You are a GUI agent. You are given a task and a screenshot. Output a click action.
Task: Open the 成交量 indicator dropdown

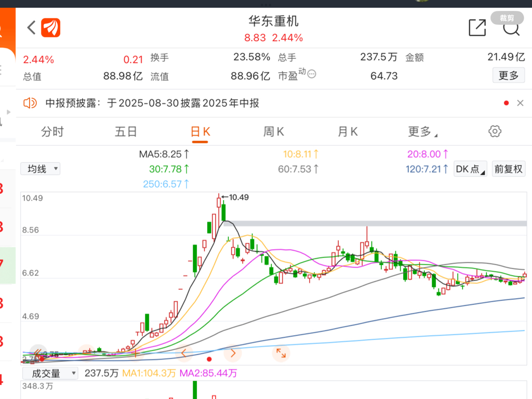tap(50, 373)
